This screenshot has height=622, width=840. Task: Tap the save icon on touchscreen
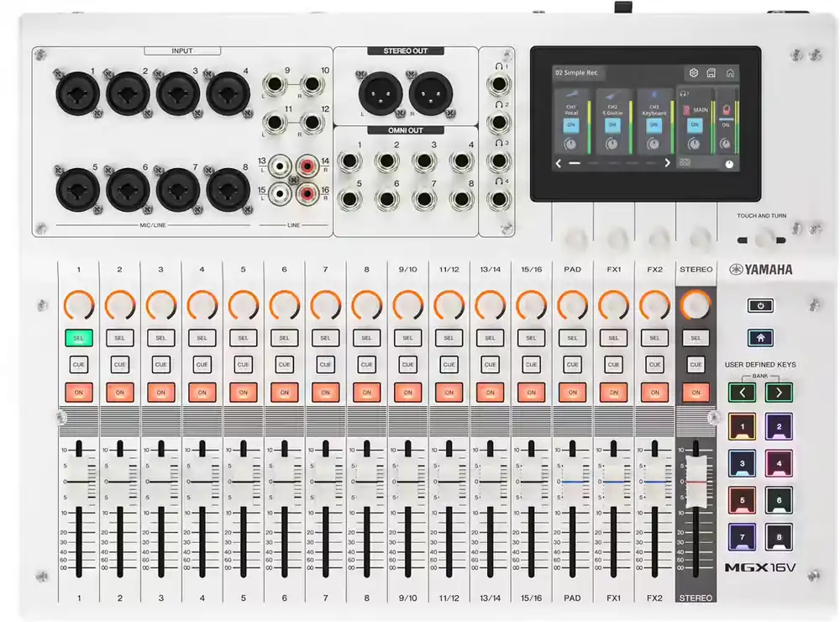tap(711, 73)
